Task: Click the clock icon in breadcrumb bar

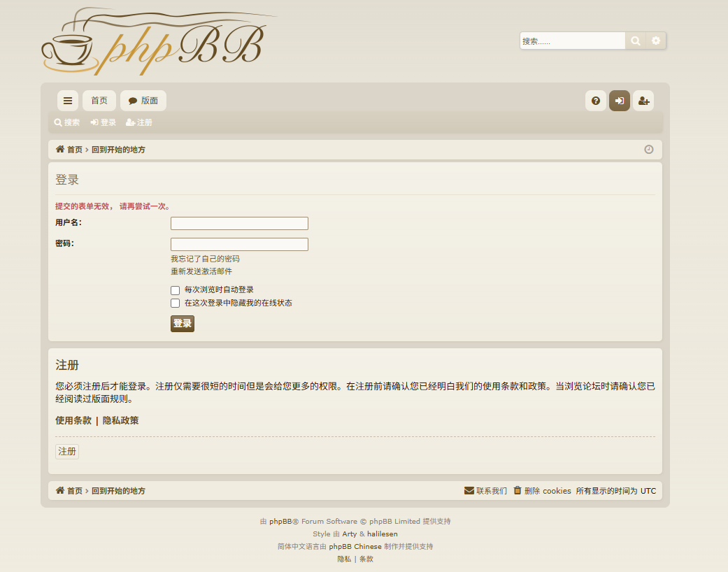Action: [648, 150]
